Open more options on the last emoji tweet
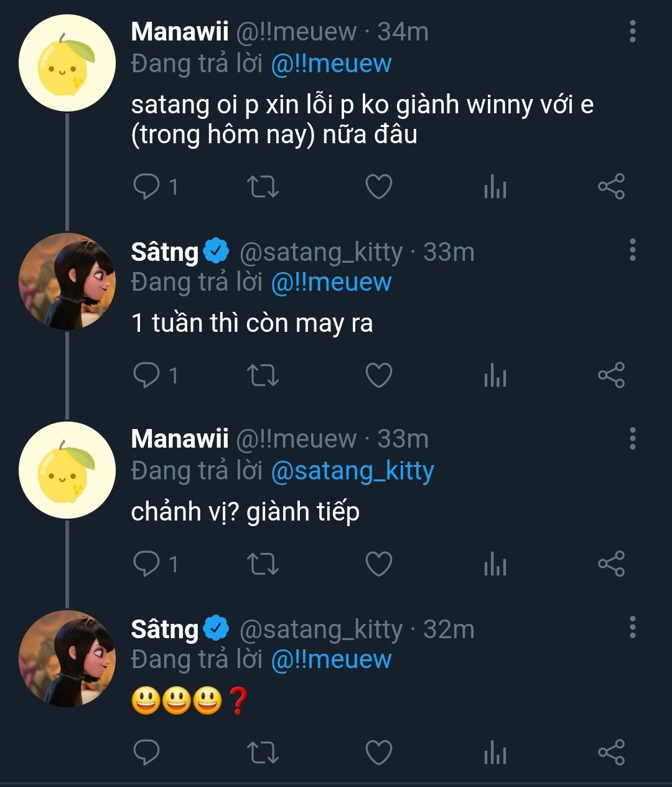Screen dimensions: 672x787 (632, 628)
